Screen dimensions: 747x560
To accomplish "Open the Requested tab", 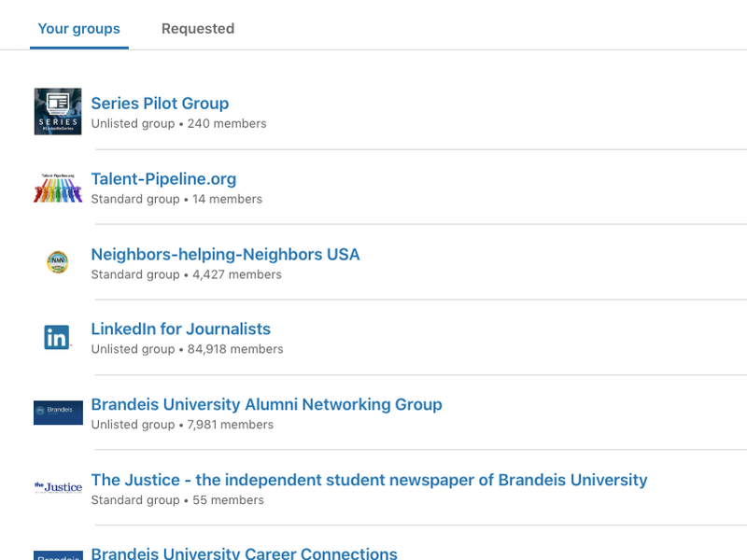I will (x=198, y=29).
